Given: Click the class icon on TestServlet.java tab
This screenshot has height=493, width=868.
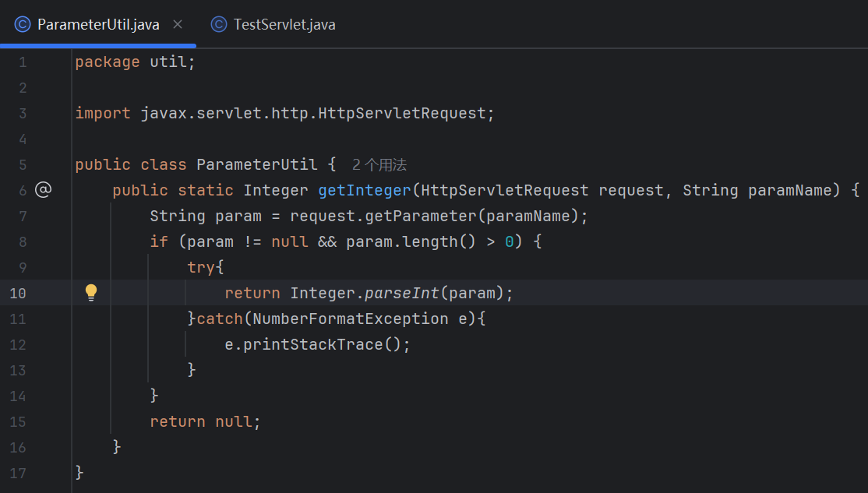Looking at the screenshot, I should click(x=219, y=24).
